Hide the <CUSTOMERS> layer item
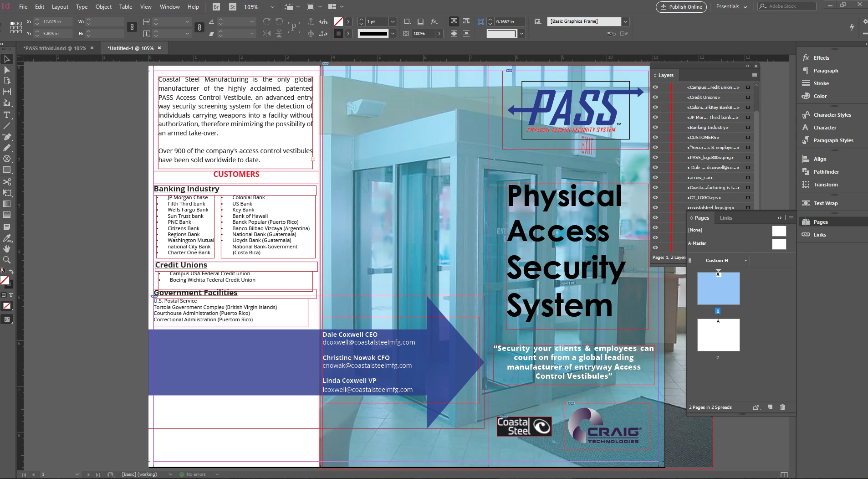868x479 pixels. pyautogui.click(x=655, y=137)
